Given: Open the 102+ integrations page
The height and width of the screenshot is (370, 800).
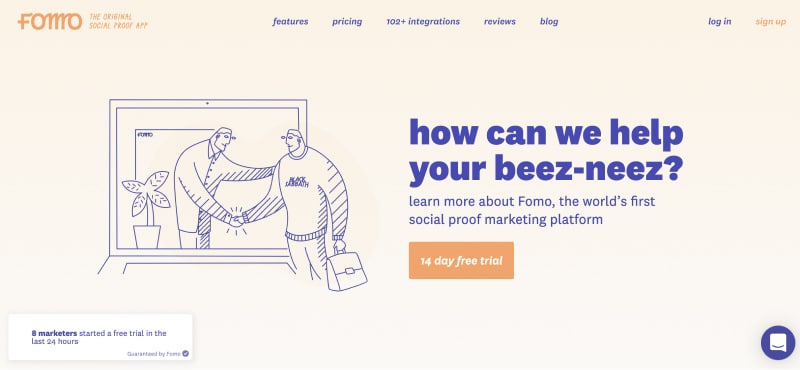Looking at the screenshot, I should (x=423, y=21).
